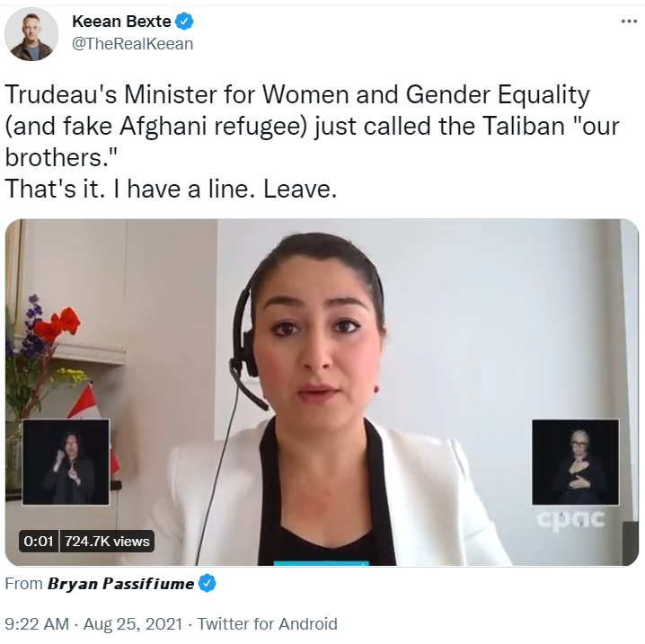The height and width of the screenshot is (644, 645).
Task: Play the embedded CPAC video
Action: [322, 393]
